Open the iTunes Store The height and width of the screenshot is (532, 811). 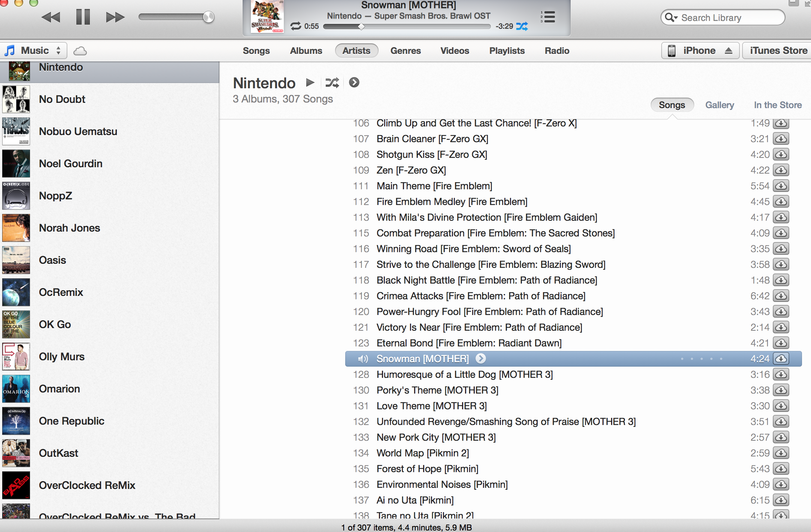[x=778, y=51]
